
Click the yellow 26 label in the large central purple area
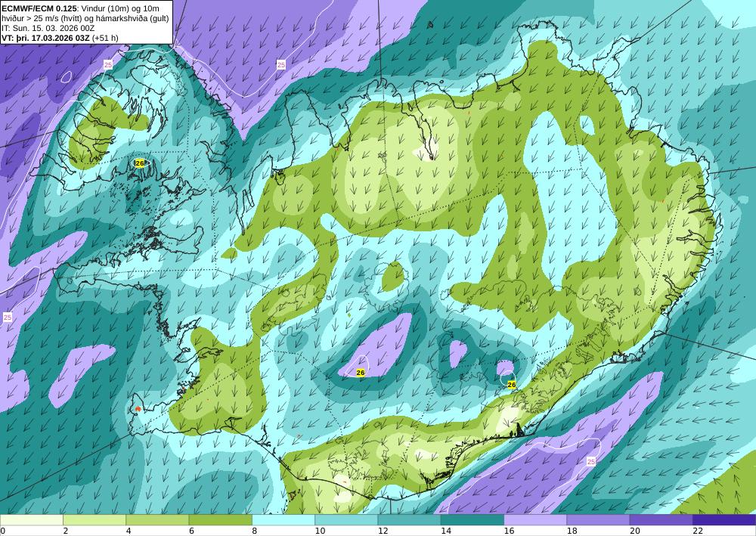tap(360, 373)
